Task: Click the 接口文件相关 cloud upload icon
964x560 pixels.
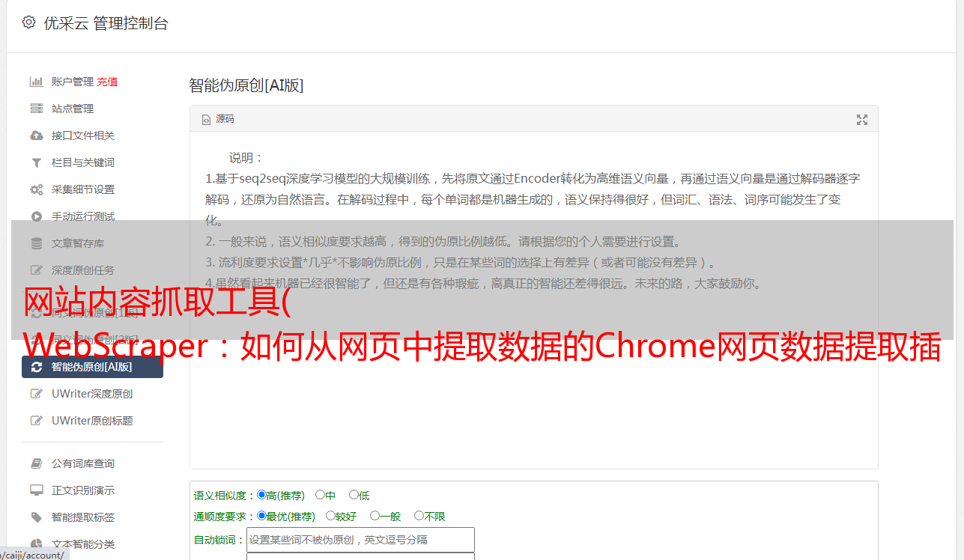Action: (36, 136)
